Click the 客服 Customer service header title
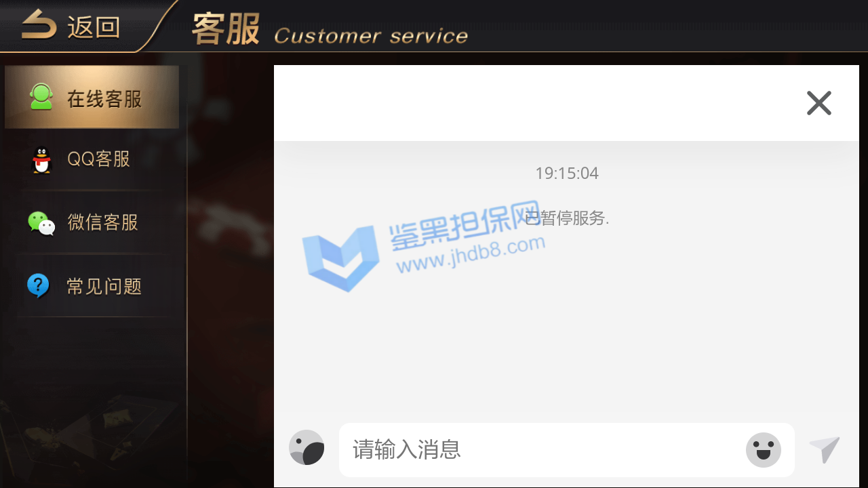This screenshot has height=488, width=868. (x=330, y=30)
